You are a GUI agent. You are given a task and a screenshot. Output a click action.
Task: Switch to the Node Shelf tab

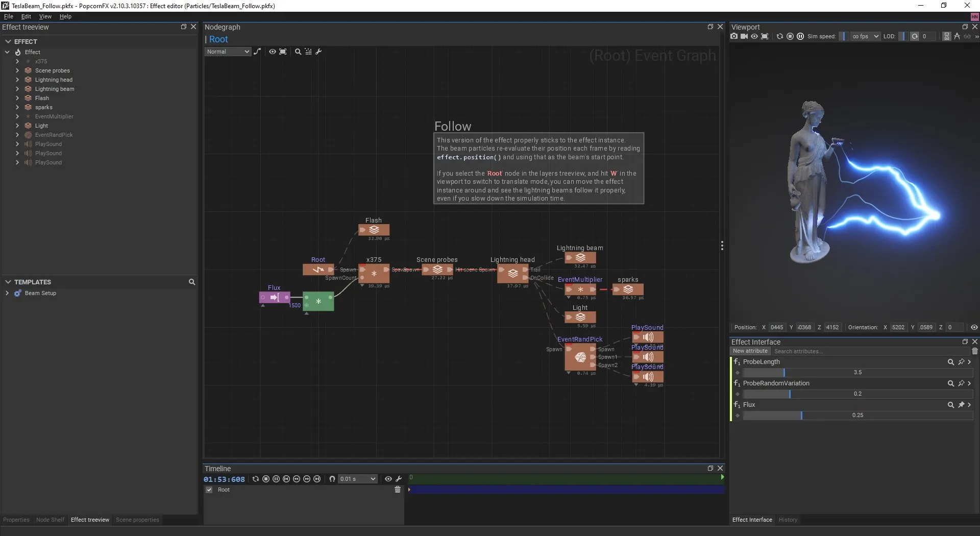click(x=50, y=520)
